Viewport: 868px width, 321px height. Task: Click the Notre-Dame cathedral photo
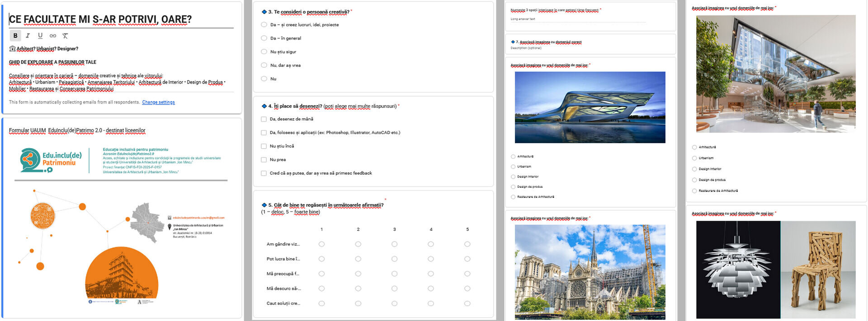click(x=590, y=272)
